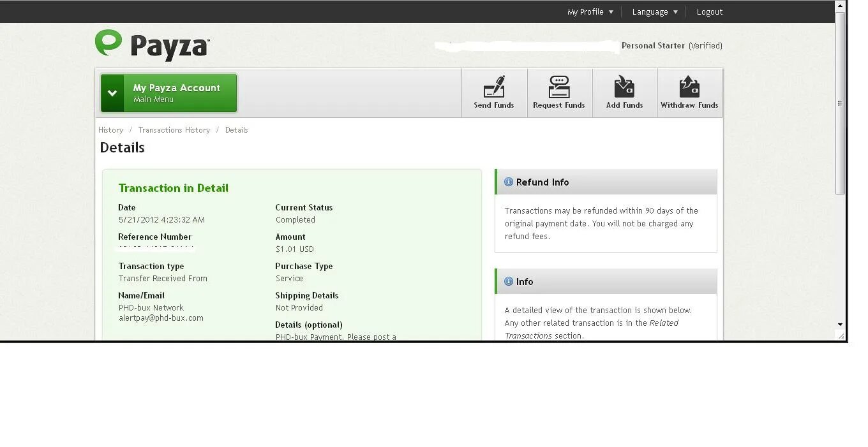
Task: Click the Details page heading
Action: [x=122, y=147]
